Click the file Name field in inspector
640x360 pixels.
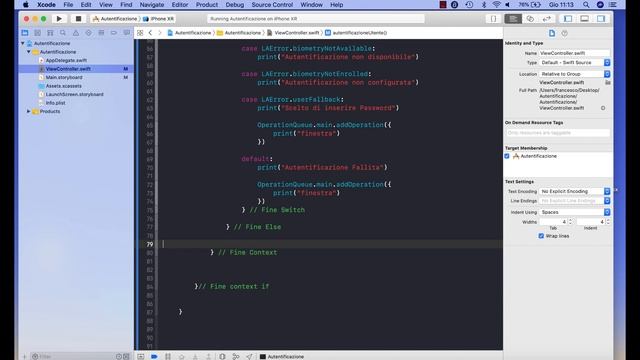click(575, 53)
